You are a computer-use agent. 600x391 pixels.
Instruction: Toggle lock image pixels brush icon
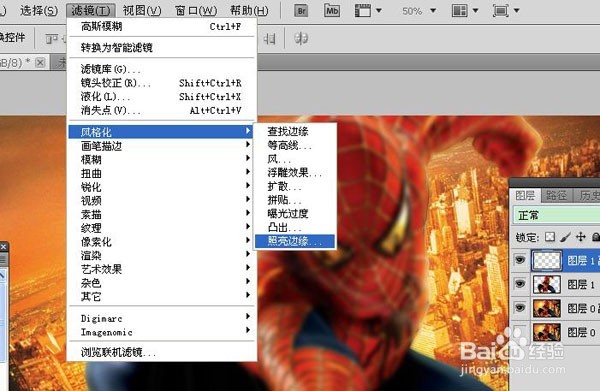[565, 237]
